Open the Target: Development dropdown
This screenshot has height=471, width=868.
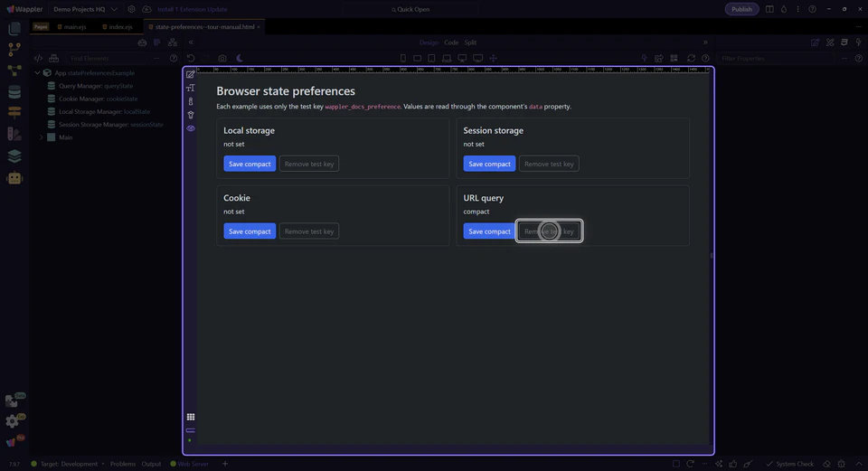(x=68, y=464)
